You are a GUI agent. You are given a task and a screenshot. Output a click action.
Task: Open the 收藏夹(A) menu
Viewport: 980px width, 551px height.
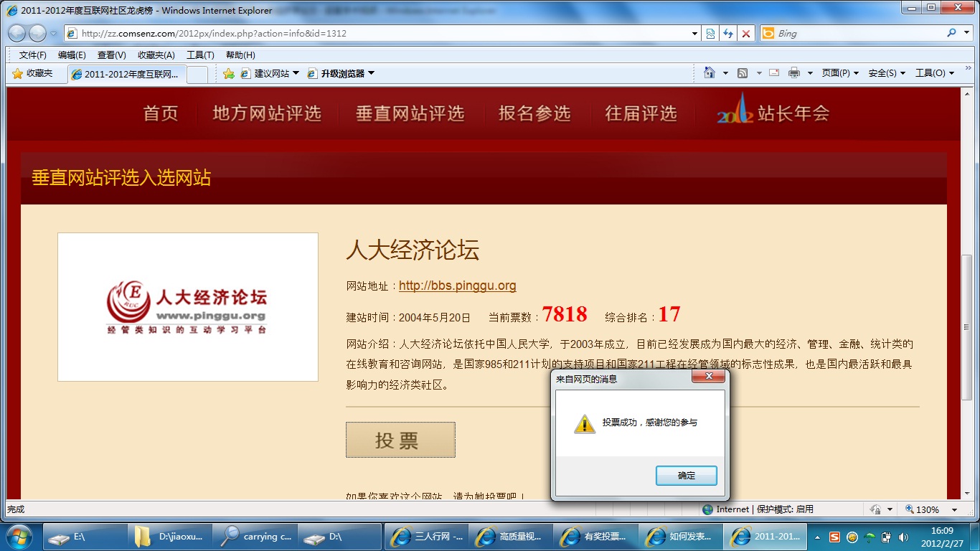[x=156, y=55]
